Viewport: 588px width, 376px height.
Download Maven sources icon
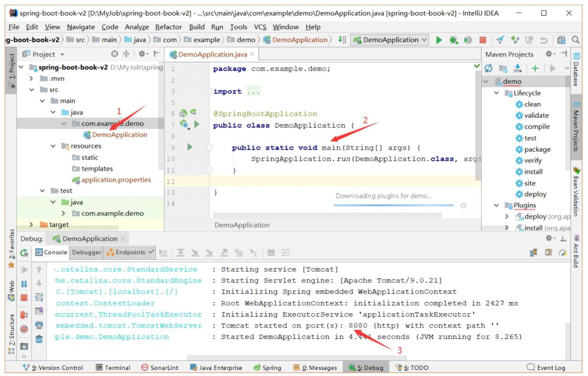click(x=518, y=68)
